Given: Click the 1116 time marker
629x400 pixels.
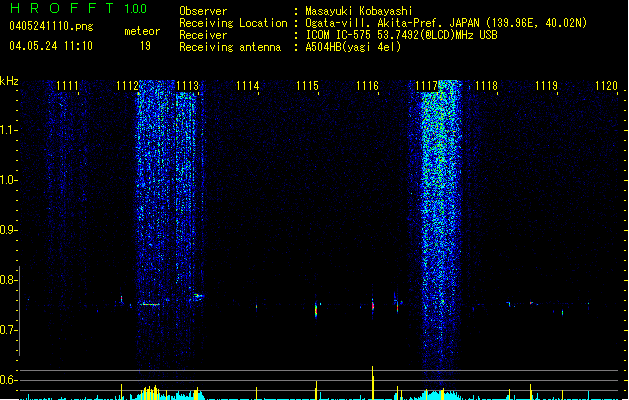Looking at the screenshot, I should click(367, 86).
